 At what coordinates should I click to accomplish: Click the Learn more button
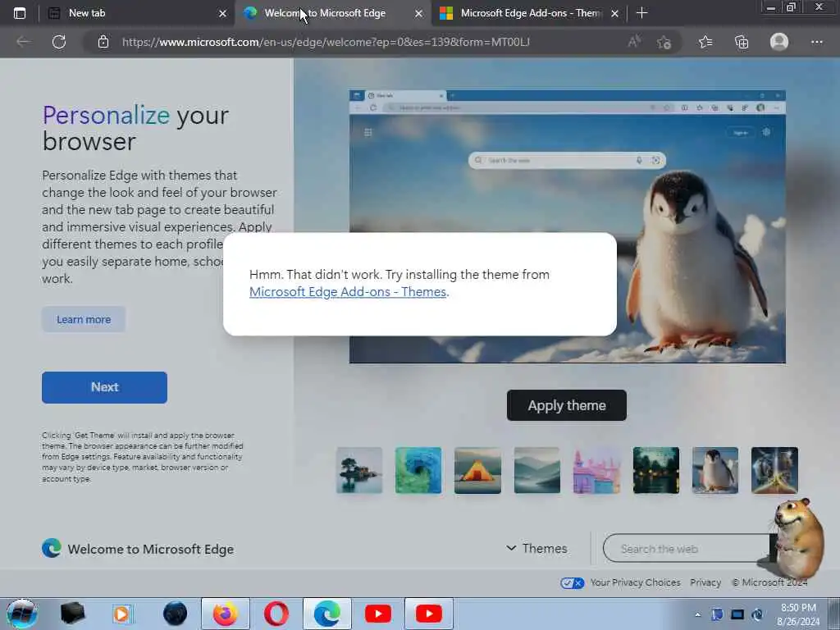pyautogui.click(x=84, y=319)
